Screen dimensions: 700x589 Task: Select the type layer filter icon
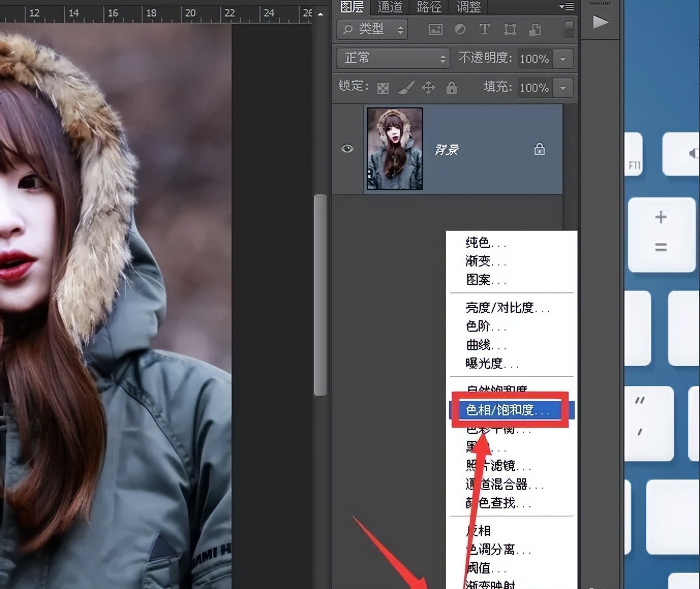point(484,29)
